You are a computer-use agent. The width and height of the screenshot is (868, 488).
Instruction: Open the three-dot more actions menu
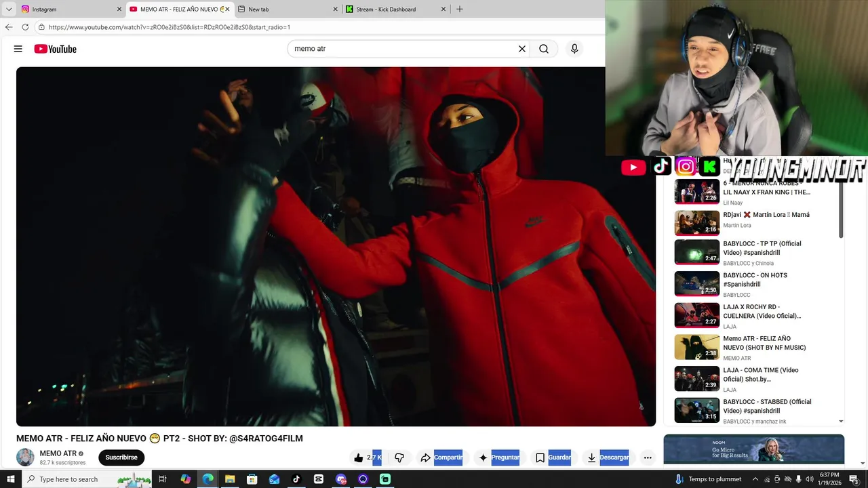coord(648,457)
